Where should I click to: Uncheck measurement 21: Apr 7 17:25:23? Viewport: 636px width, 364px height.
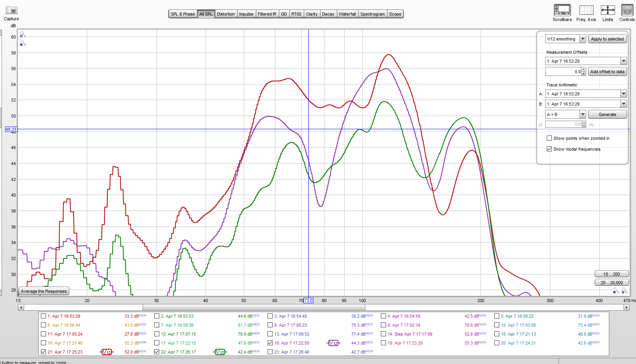[x=44, y=352]
